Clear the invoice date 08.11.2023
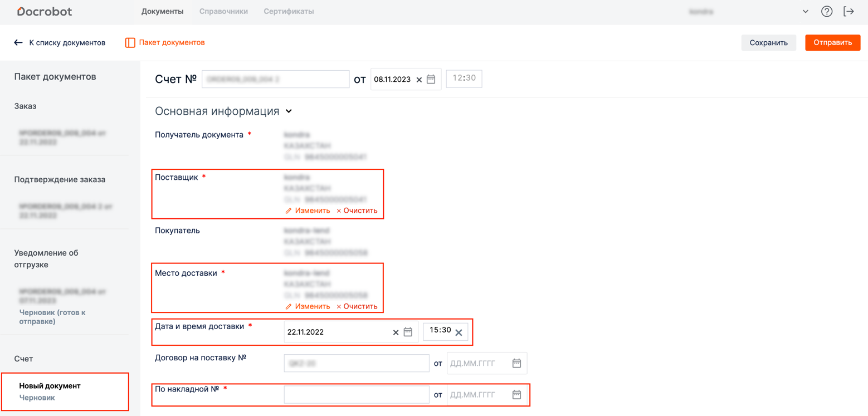This screenshot has width=868, height=416. pyautogui.click(x=419, y=80)
